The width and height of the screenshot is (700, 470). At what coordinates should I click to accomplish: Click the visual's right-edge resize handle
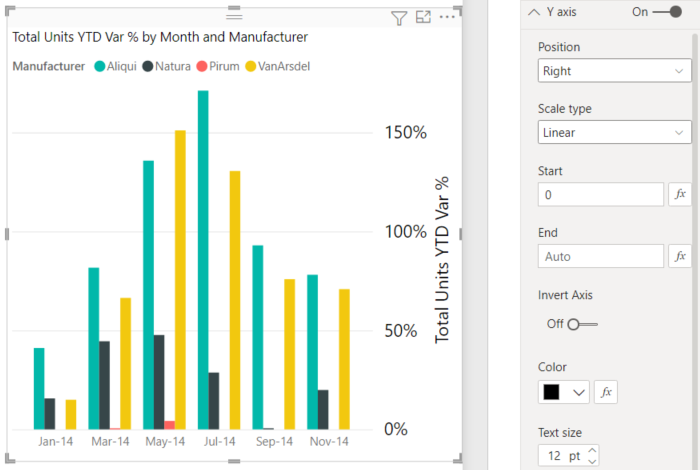460,234
